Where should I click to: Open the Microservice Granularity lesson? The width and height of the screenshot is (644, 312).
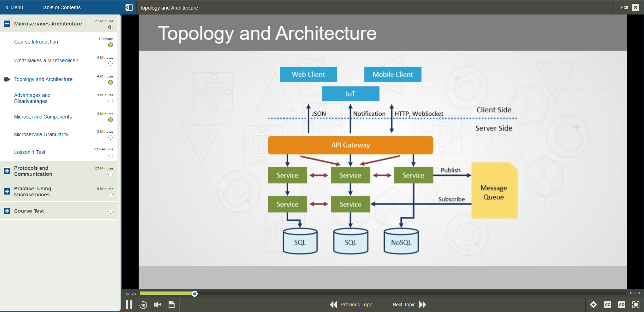[x=41, y=134]
